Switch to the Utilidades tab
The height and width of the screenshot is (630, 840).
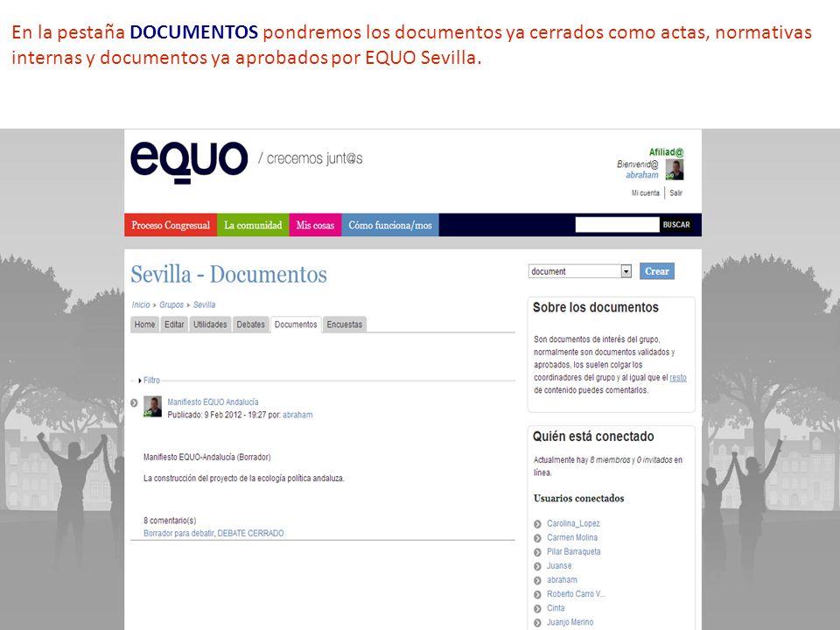[x=210, y=325]
